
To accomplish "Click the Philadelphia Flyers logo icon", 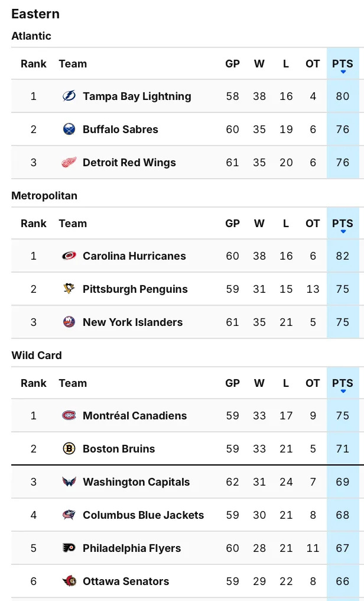I will click(x=69, y=548).
